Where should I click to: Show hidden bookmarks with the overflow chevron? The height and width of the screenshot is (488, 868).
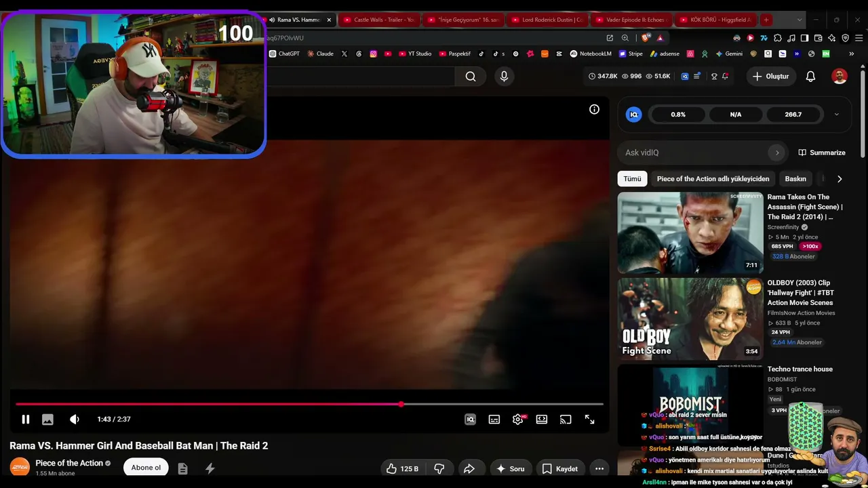point(851,54)
